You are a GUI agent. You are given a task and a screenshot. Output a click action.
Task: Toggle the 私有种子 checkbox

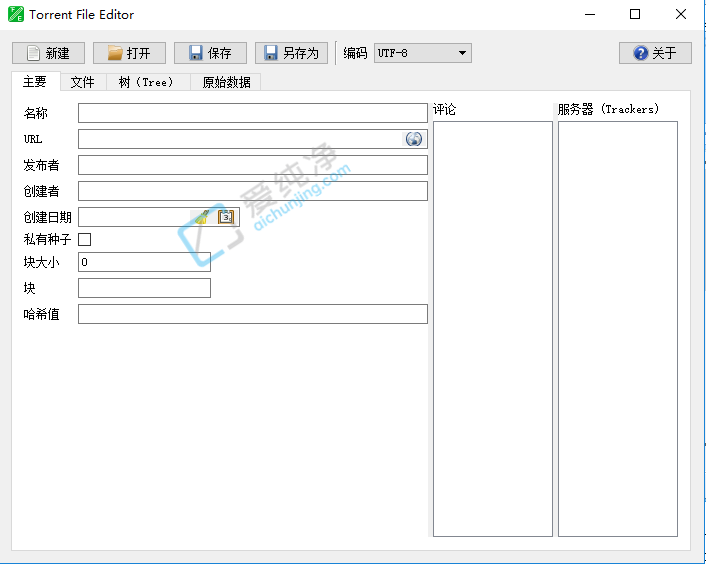point(85,239)
